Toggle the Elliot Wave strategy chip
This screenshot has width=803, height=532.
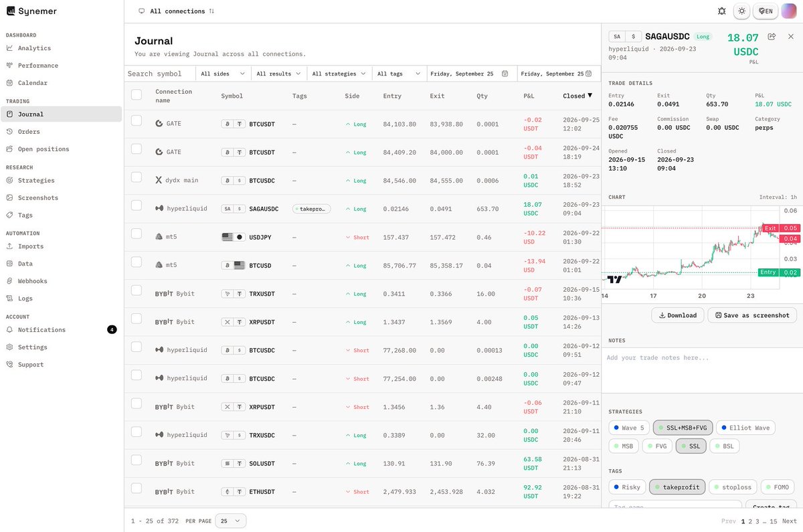point(746,428)
